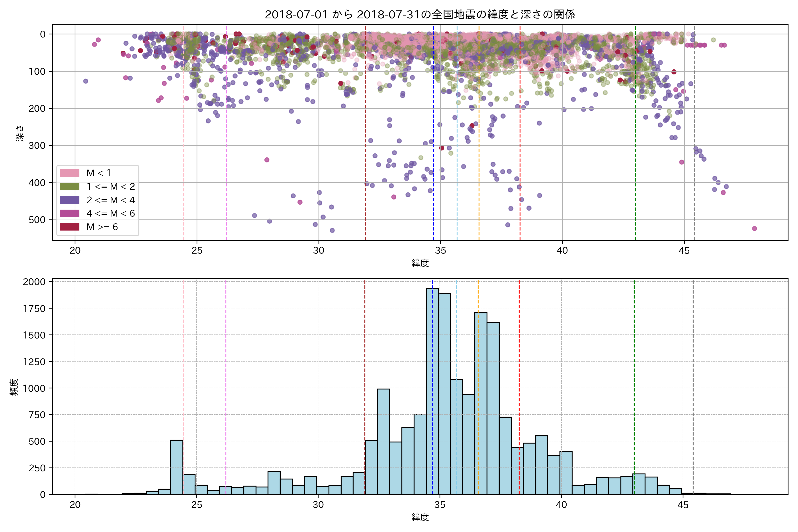Click the magenta 4 <= M < 6 swatch
Image resolution: width=798 pixels, height=532 pixels.
[x=70, y=213]
